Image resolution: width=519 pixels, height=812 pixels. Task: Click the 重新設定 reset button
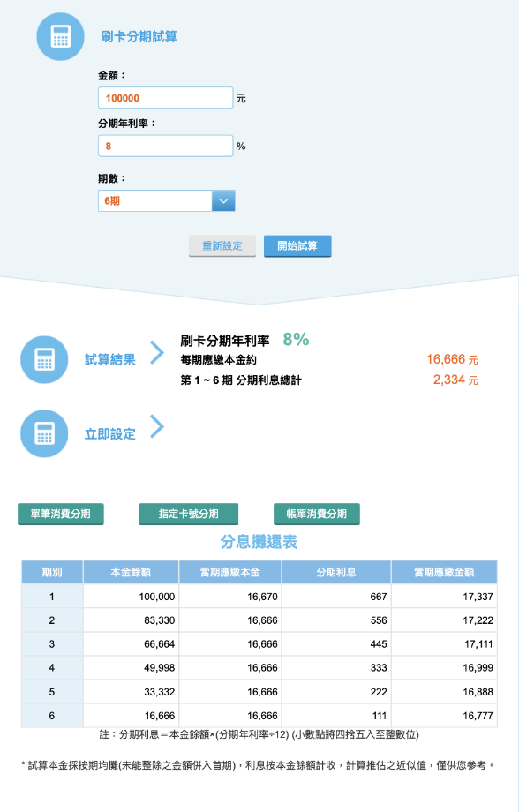[222, 246]
